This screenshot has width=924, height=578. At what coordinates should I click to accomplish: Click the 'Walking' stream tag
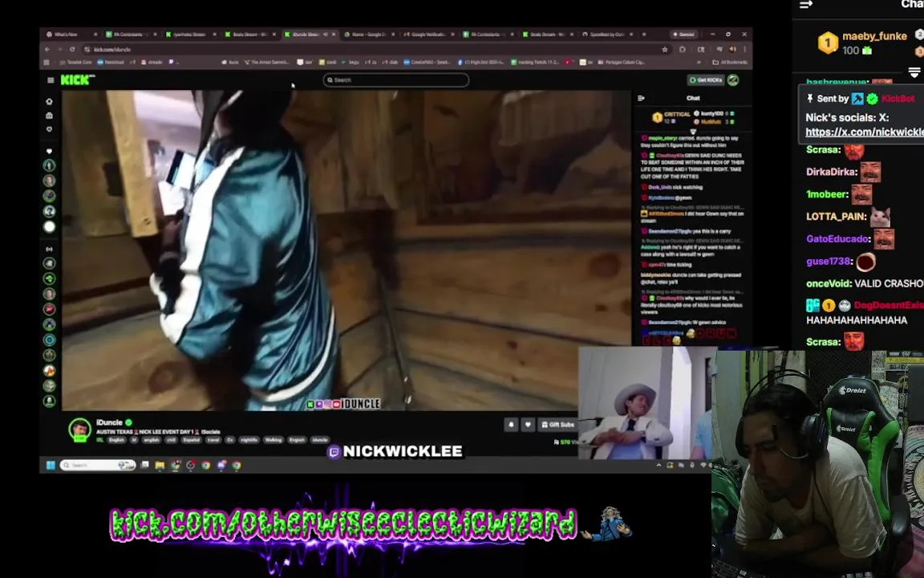(x=273, y=440)
